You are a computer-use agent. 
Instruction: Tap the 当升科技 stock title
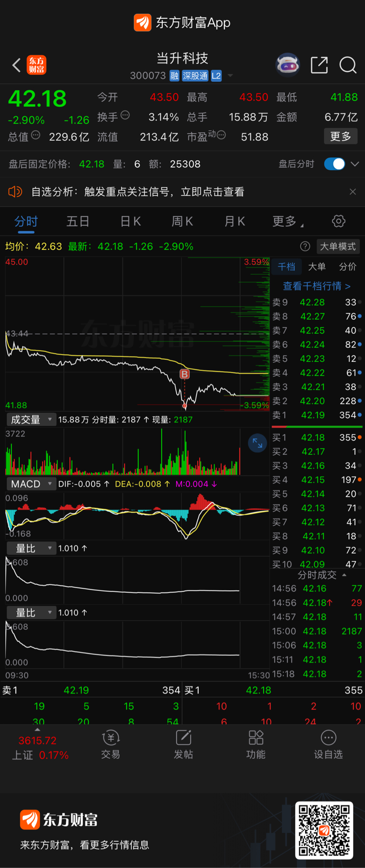[182, 58]
